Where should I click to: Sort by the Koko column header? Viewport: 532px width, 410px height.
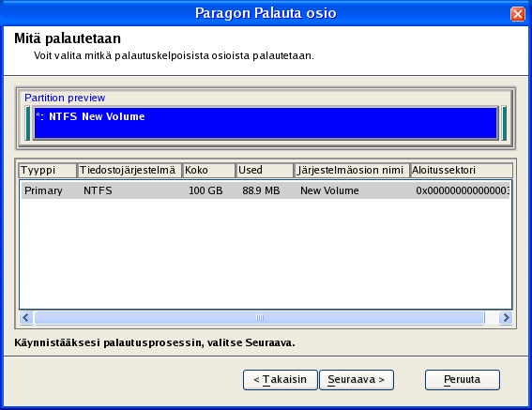[x=208, y=170]
